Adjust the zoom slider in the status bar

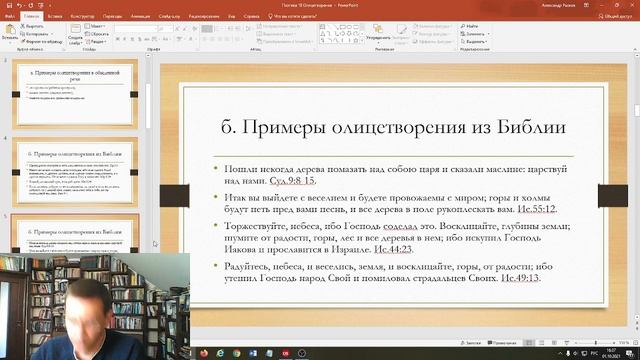[595, 343]
